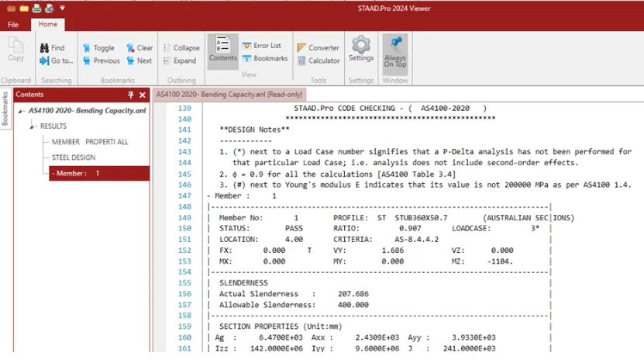The height and width of the screenshot is (363, 644).
Task: Toggle Always On Top window mode
Action: point(395,53)
